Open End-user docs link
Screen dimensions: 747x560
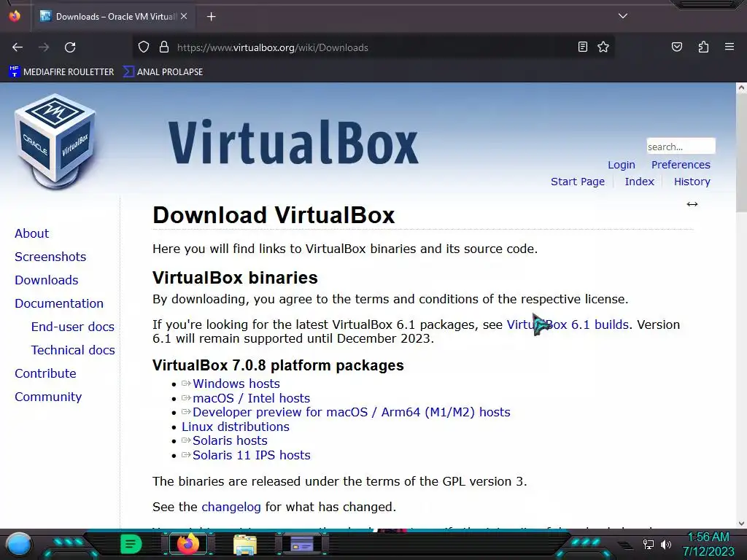click(73, 327)
